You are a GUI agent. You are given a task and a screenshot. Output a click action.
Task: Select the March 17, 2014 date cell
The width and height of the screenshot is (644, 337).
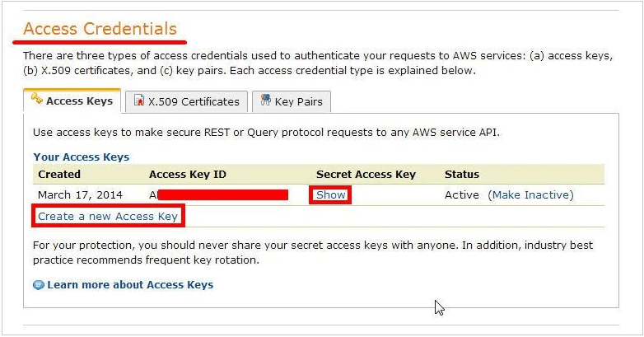click(80, 195)
